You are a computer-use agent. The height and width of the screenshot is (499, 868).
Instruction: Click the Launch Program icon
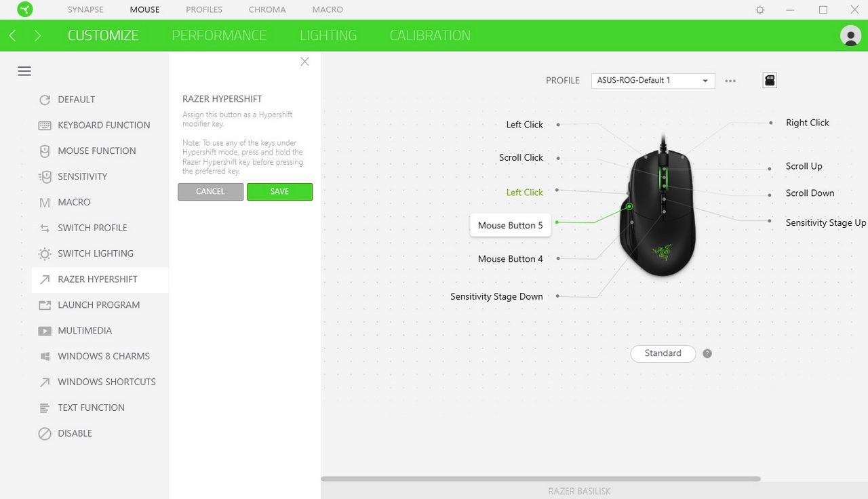click(x=45, y=305)
